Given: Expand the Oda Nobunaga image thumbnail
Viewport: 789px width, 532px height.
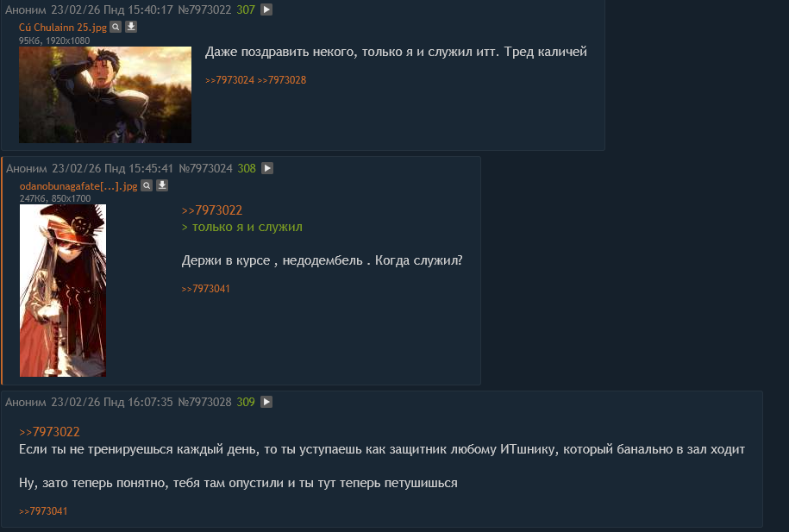Looking at the screenshot, I should (x=63, y=291).
